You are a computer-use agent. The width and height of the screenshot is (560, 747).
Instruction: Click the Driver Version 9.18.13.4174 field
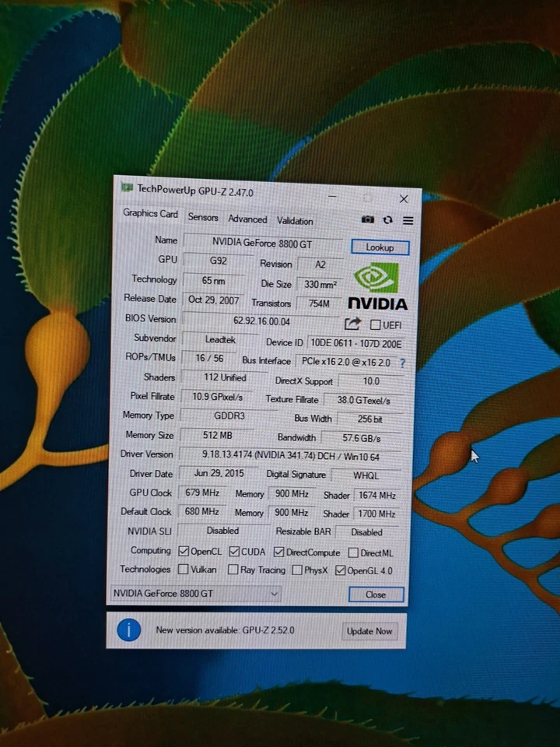(x=290, y=455)
